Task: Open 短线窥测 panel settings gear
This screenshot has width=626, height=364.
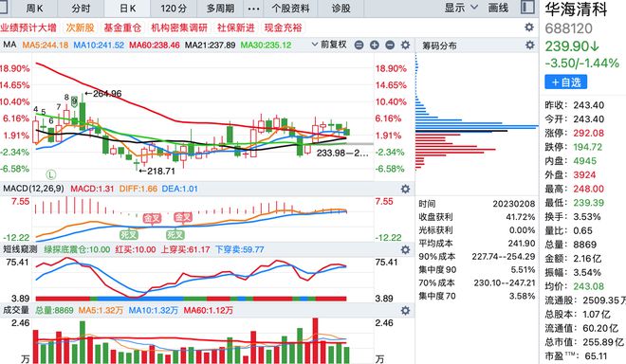Action: coord(405,249)
